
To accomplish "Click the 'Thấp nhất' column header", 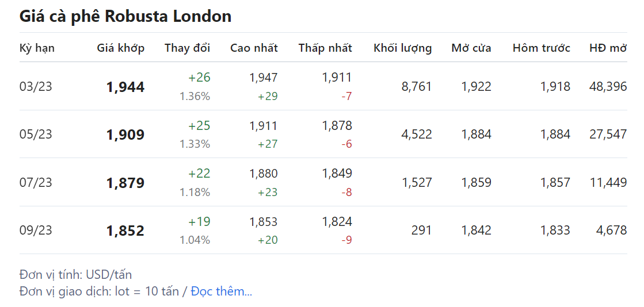I will pos(325,48).
